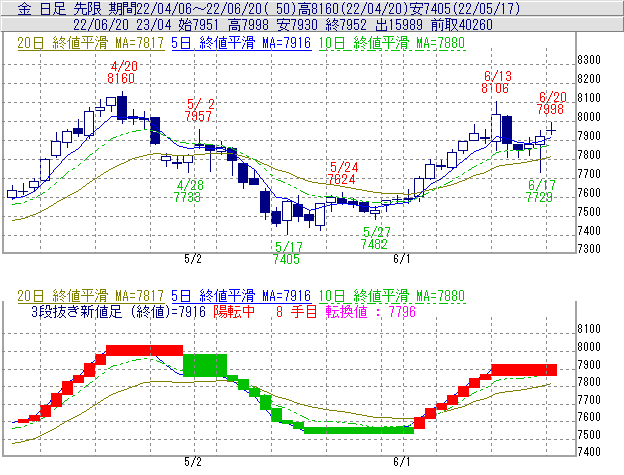Click the rightmost red line-break bar near 7900

(524, 370)
